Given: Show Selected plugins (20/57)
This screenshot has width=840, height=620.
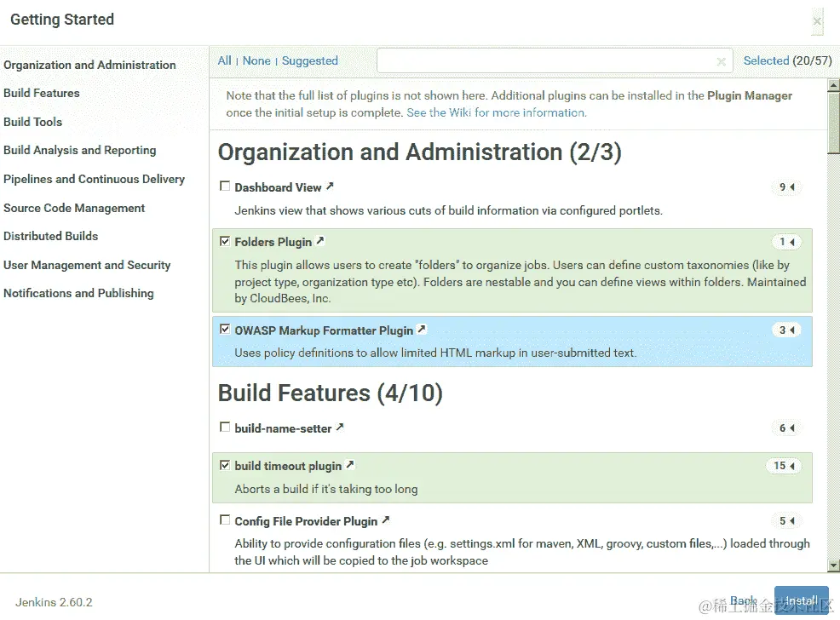Looking at the screenshot, I should tap(787, 60).
